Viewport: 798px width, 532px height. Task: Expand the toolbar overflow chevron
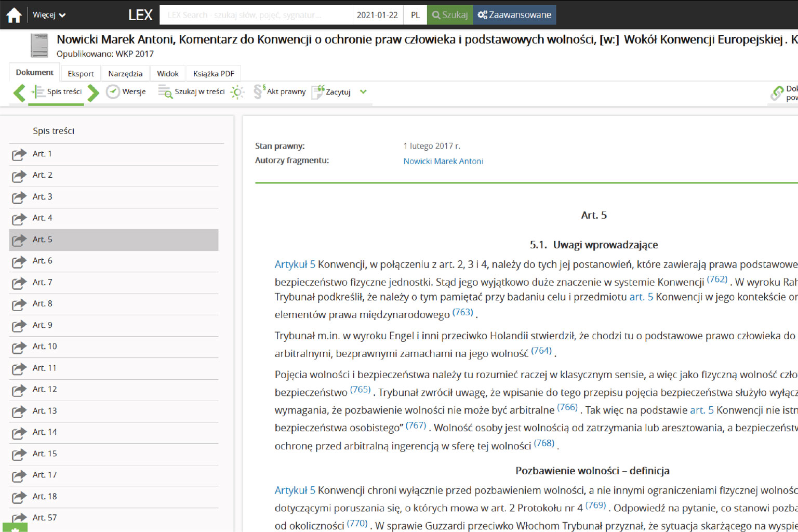click(363, 92)
